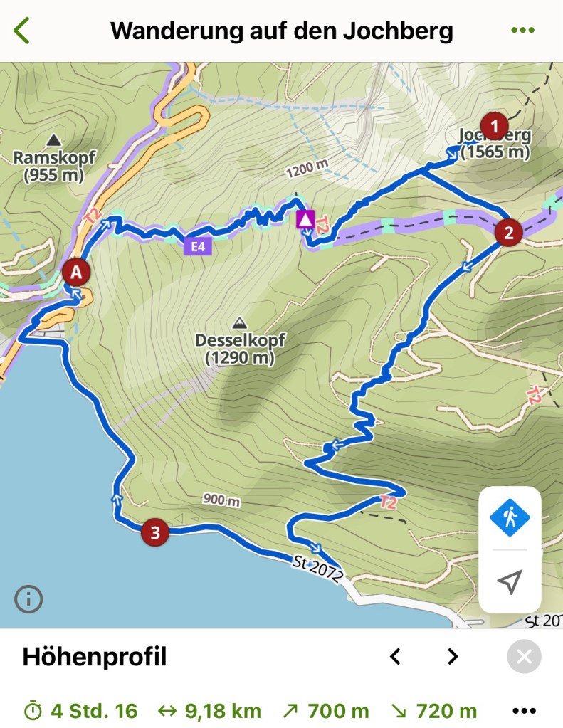Open more stats options ellipsis
This screenshot has width=563, height=728.
tap(524, 711)
